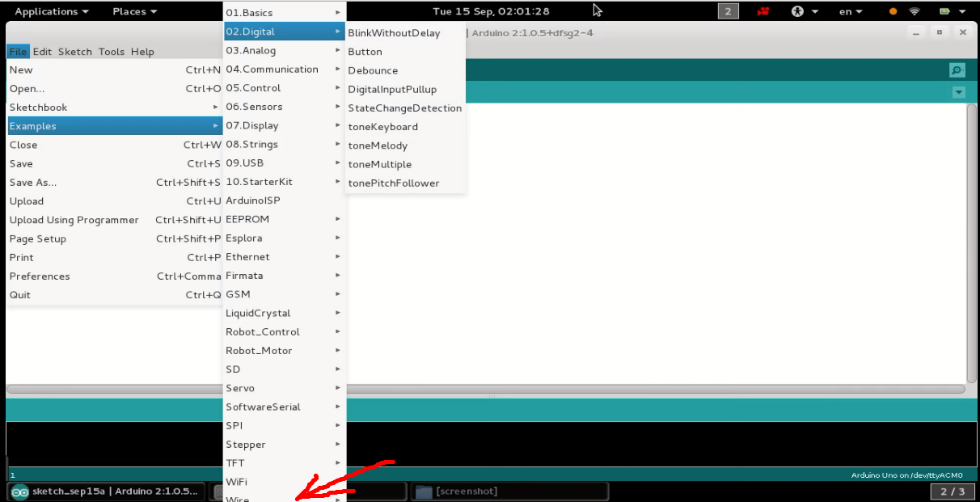Viewport: 980px width, 502px height.
Task: Expand the 03.Analog examples submenu
Action: point(285,50)
